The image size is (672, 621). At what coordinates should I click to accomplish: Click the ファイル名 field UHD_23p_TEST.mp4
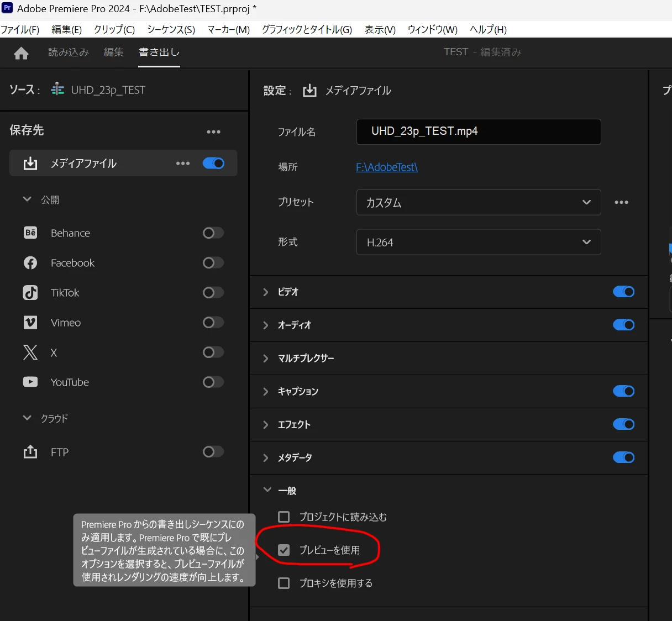pyautogui.click(x=479, y=131)
